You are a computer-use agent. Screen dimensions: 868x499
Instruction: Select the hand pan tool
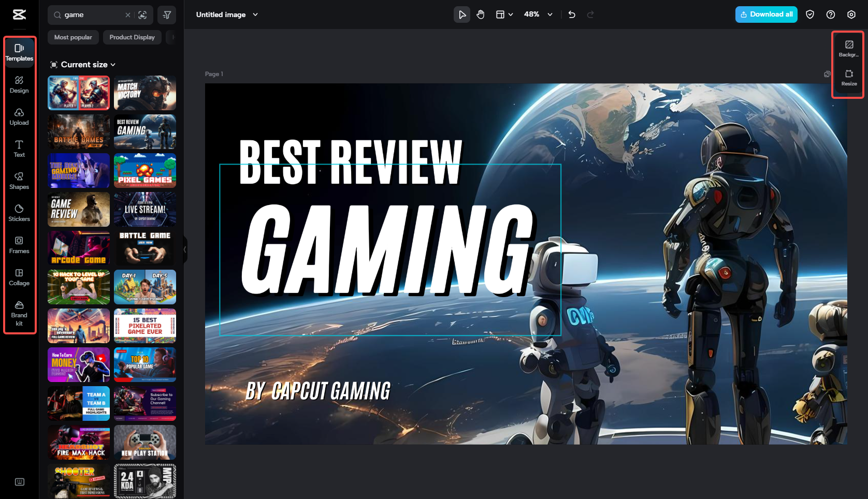click(481, 14)
